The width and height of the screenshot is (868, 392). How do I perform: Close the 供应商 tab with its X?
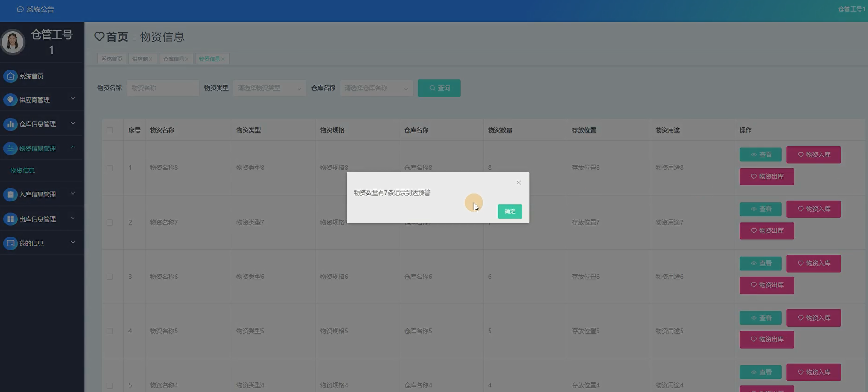pyautogui.click(x=151, y=59)
